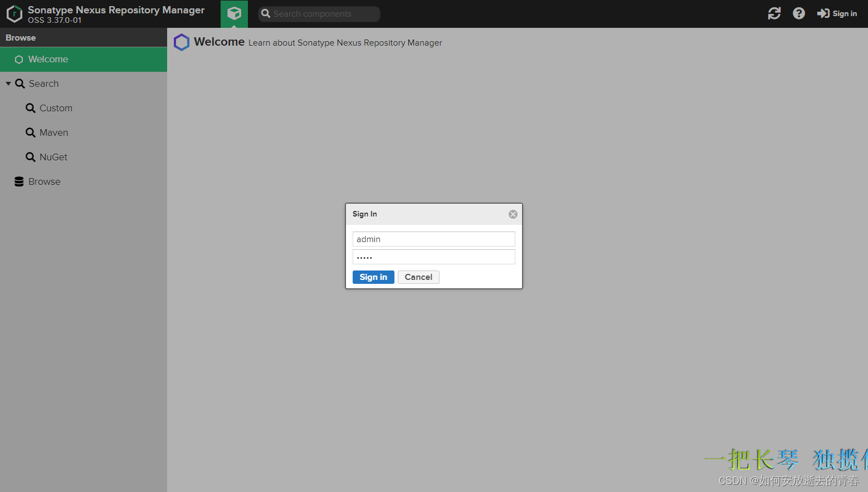
Task: Click the Maven search magnifier icon
Action: click(31, 132)
